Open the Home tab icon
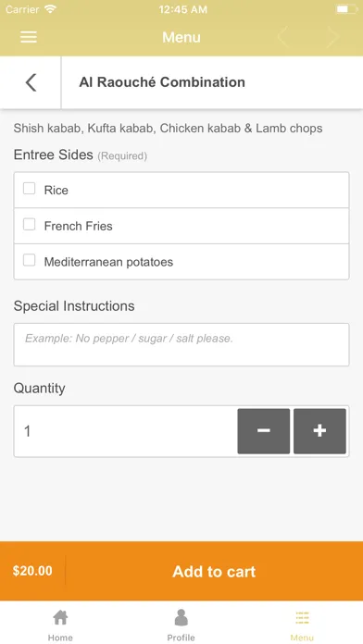363x644 pixels. click(60, 617)
